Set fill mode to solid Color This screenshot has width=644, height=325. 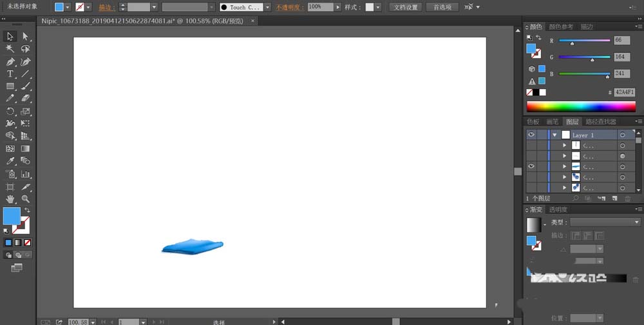click(8, 242)
